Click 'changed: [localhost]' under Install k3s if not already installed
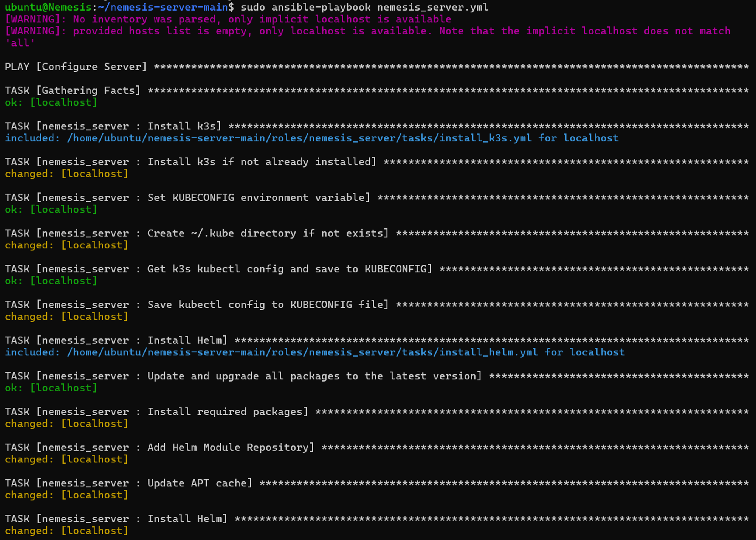The width and height of the screenshot is (756, 540). click(67, 174)
